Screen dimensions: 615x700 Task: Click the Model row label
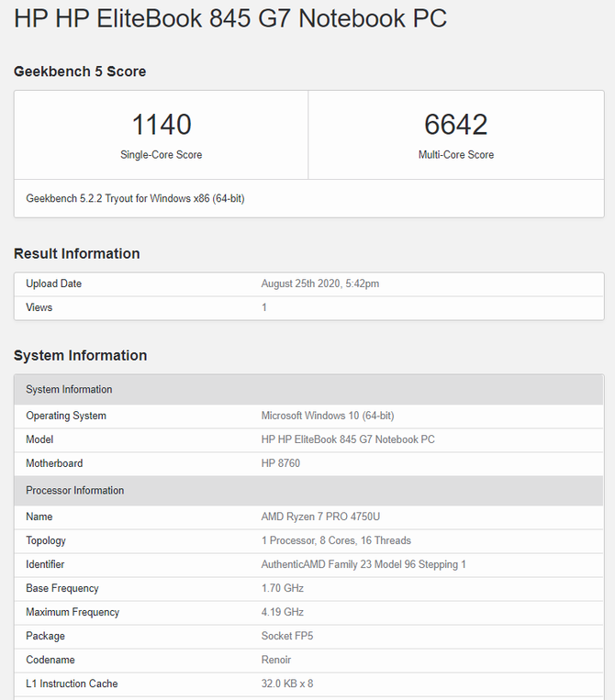click(x=39, y=439)
